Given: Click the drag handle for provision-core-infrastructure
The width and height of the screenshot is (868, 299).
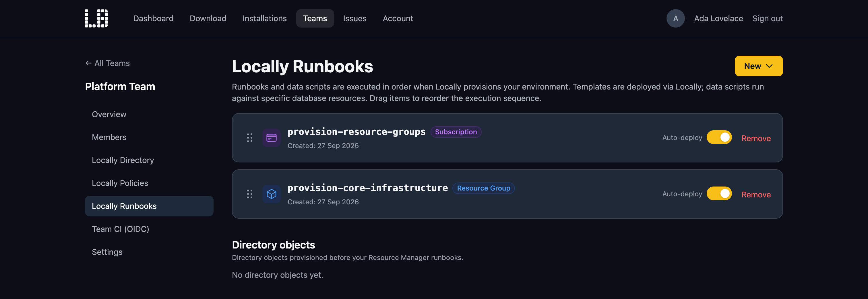Looking at the screenshot, I should pyautogui.click(x=249, y=194).
